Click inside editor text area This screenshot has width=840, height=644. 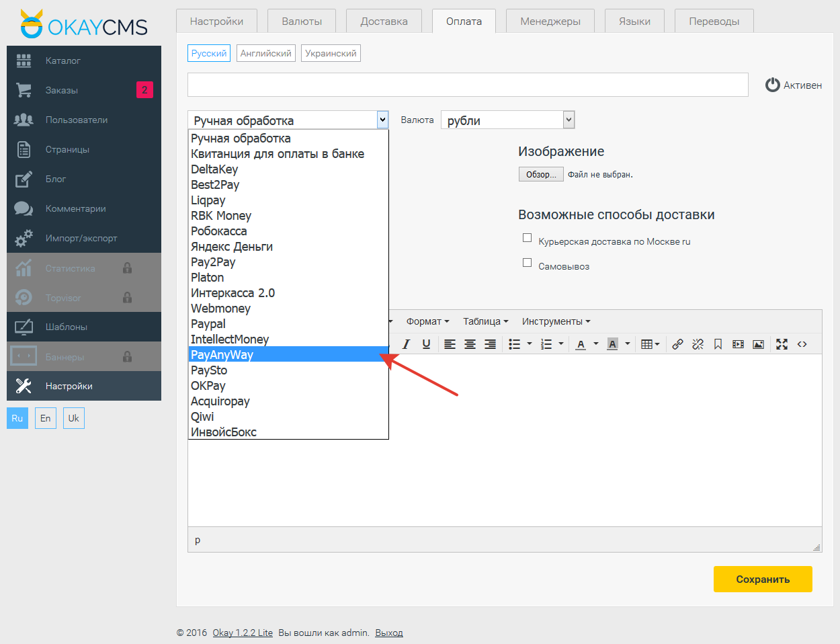505,440
